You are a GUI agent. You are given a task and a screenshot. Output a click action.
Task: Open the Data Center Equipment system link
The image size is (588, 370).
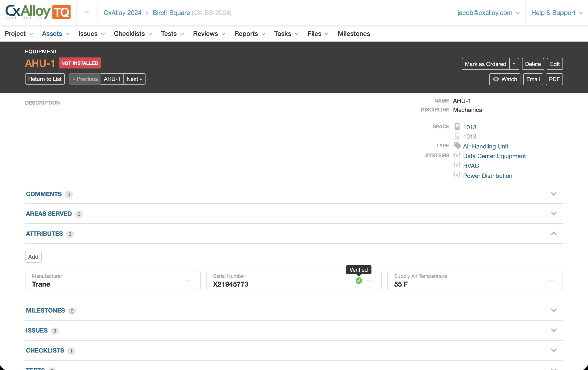pyautogui.click(x=494, y=156)
